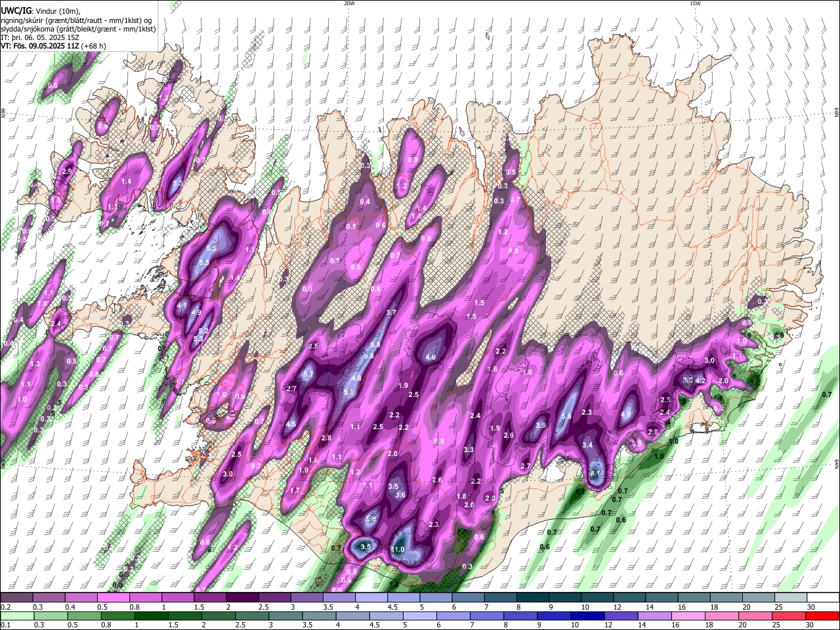Click the '(+68 h)' forecast offset text

[x=93, y=46]
